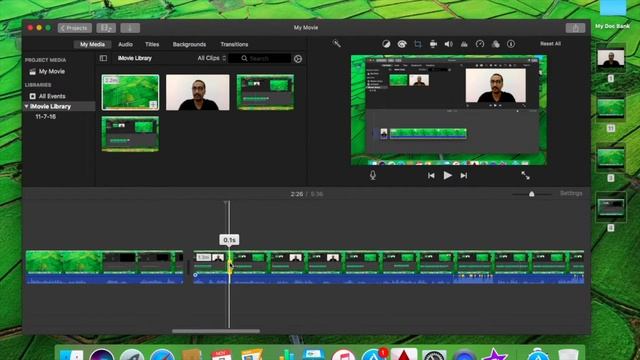
Task: Open iMovie star icon in Dock
Action: click(x=494, y=354)
